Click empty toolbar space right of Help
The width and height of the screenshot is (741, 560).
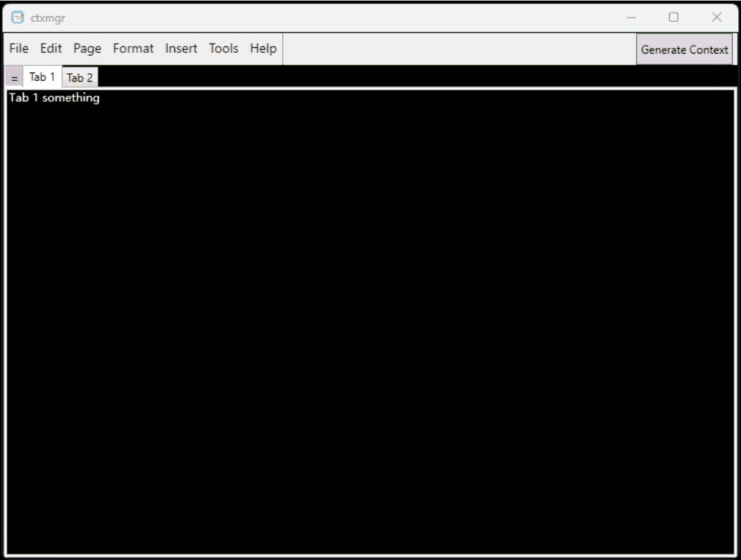point(457,49)
